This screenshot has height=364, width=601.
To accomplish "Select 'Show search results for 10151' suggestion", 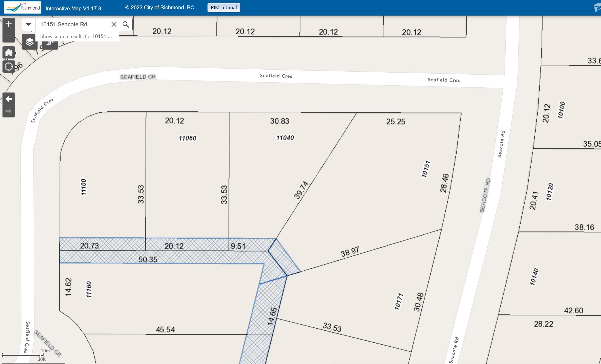I will coord(76,36).
